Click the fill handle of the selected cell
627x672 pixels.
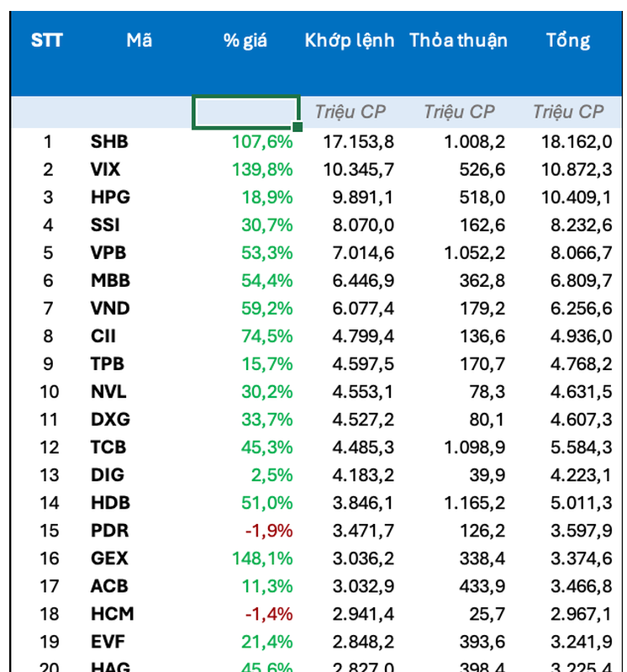click(x=298, y=126)
